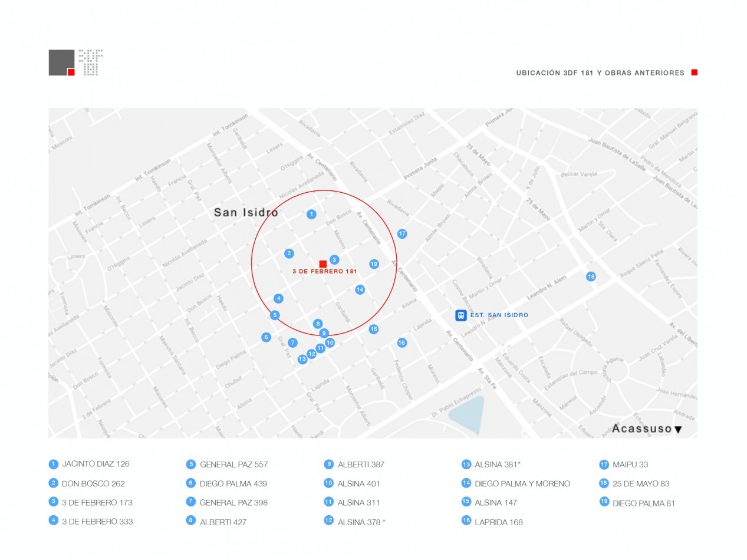Click map marker number 18
This screenshot has width=747, height=560.
point(591,276)
